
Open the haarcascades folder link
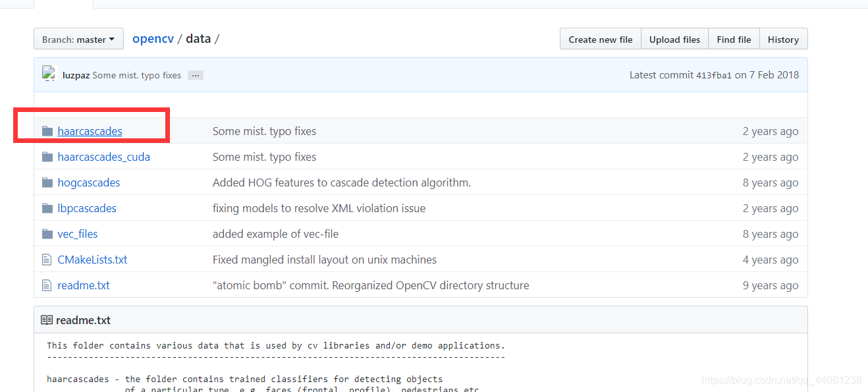pos(90,131)
